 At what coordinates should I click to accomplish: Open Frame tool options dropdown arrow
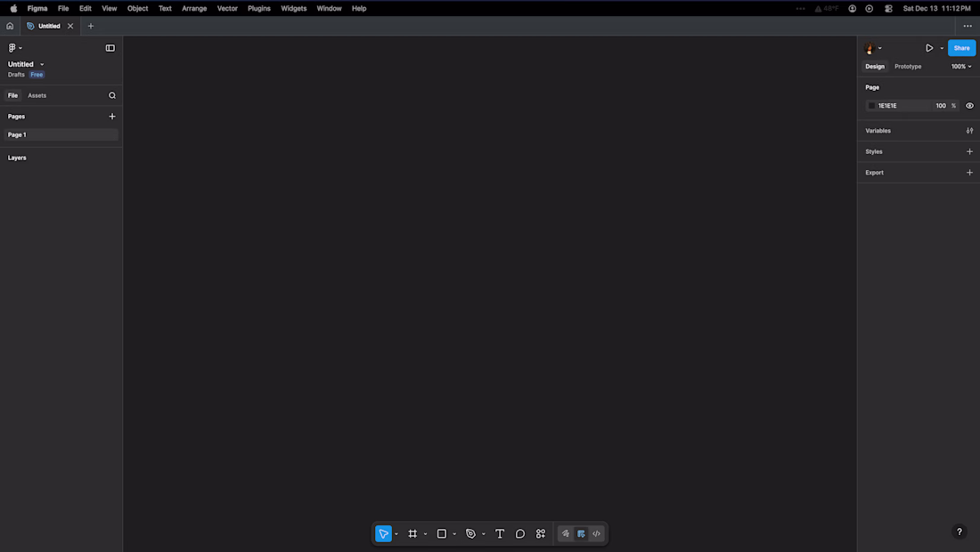425,534
